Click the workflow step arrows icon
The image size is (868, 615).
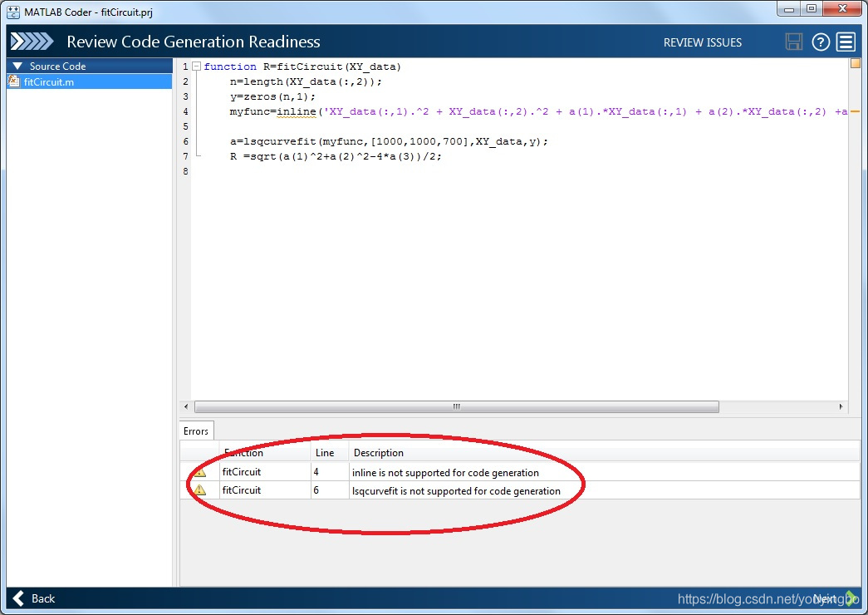[32, 42]
